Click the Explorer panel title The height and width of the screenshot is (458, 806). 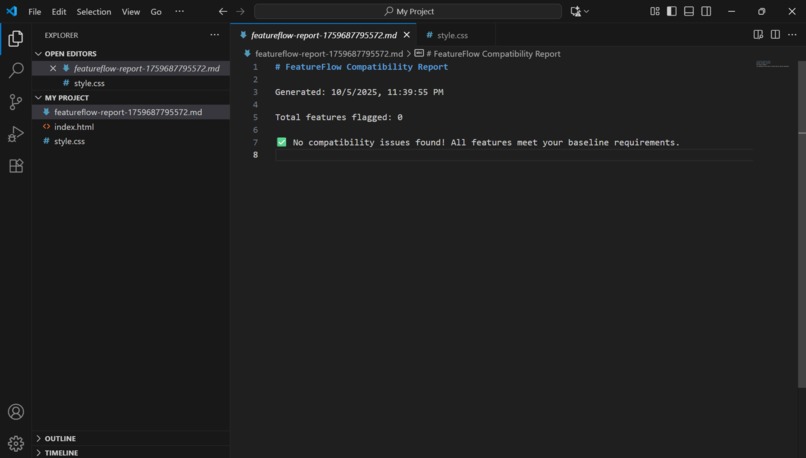[x=61, y=35]
